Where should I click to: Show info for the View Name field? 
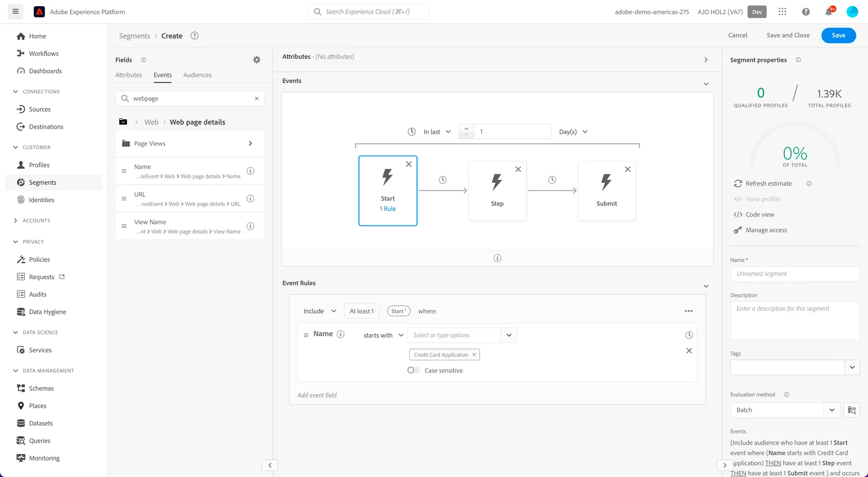pos(250,226)
